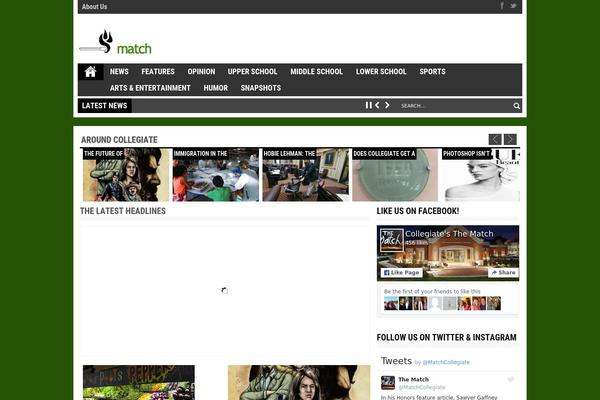Open the plant market article image
The height and width of the screenshot is (400, 600).
pos(139,382)
